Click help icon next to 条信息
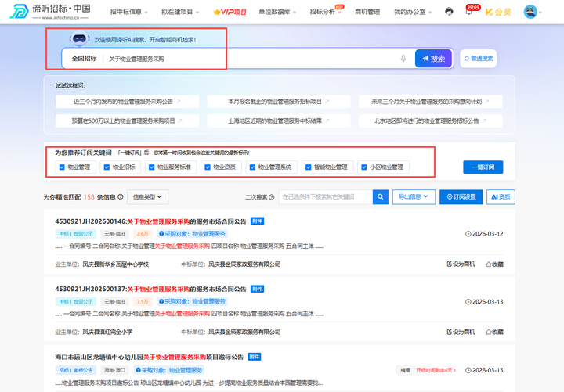 click(121, 197)
